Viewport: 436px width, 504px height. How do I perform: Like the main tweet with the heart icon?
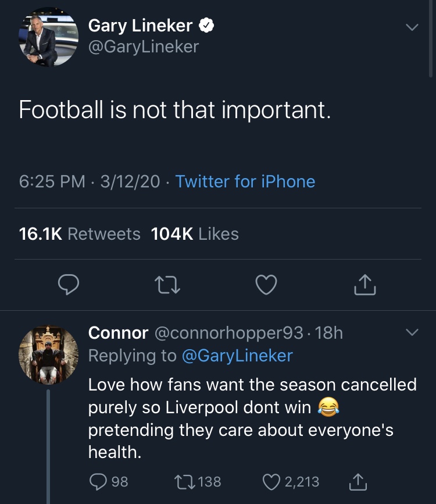click(x=266, y=285)
